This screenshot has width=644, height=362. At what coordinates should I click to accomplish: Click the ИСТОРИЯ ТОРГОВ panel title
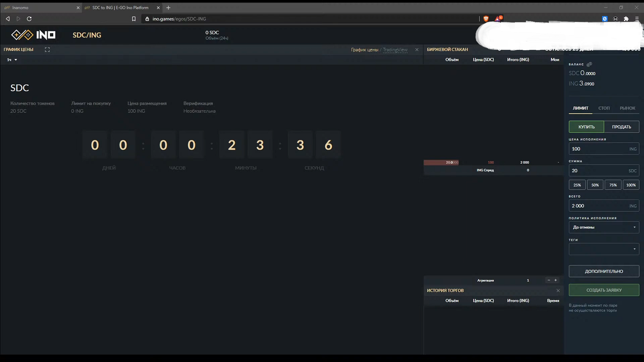tap(445, 291)
